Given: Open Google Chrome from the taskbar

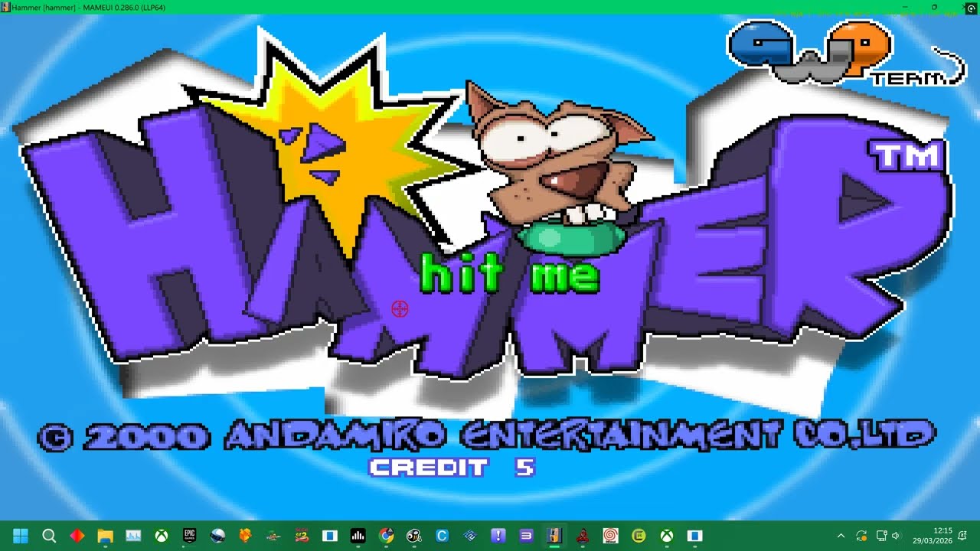Looking at the screenshot, I should click(386, 536).
